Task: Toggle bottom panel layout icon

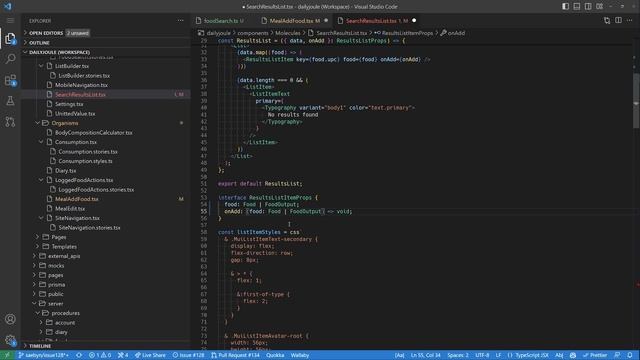Action: tap(577, 7)
